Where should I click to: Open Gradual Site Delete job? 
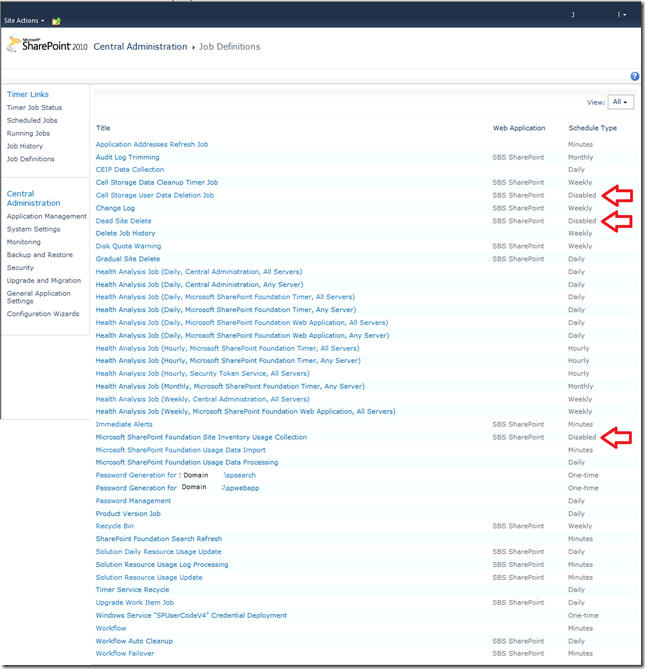pos(128,259)
